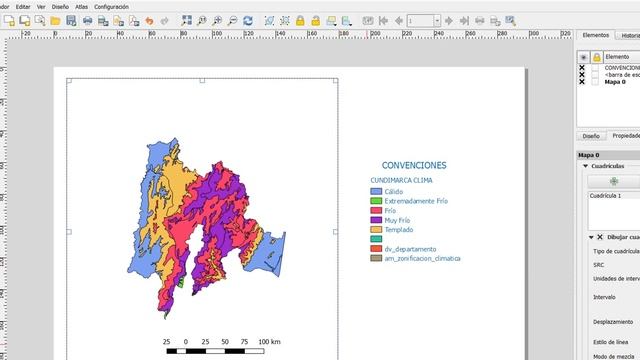Open the Atlas settings icon
This screenshot has height=360, width=640.
point(510,20)
